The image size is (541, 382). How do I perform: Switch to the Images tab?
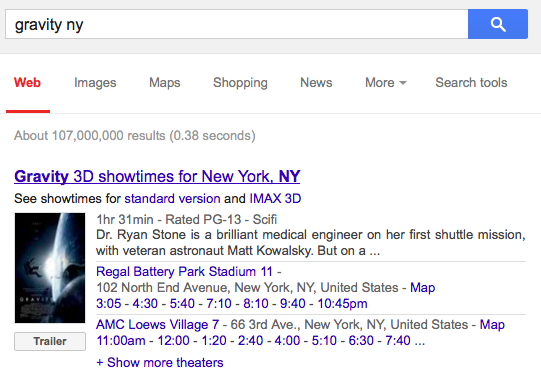coord(95,83)
